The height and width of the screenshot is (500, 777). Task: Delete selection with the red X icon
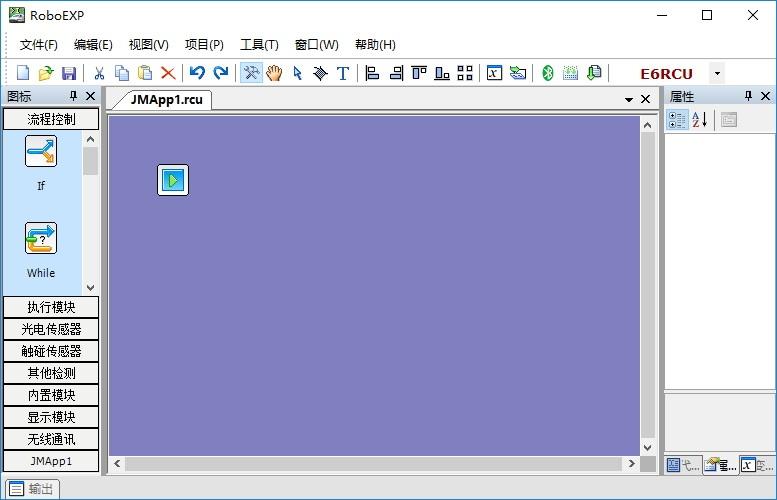[x=168, y=73]
